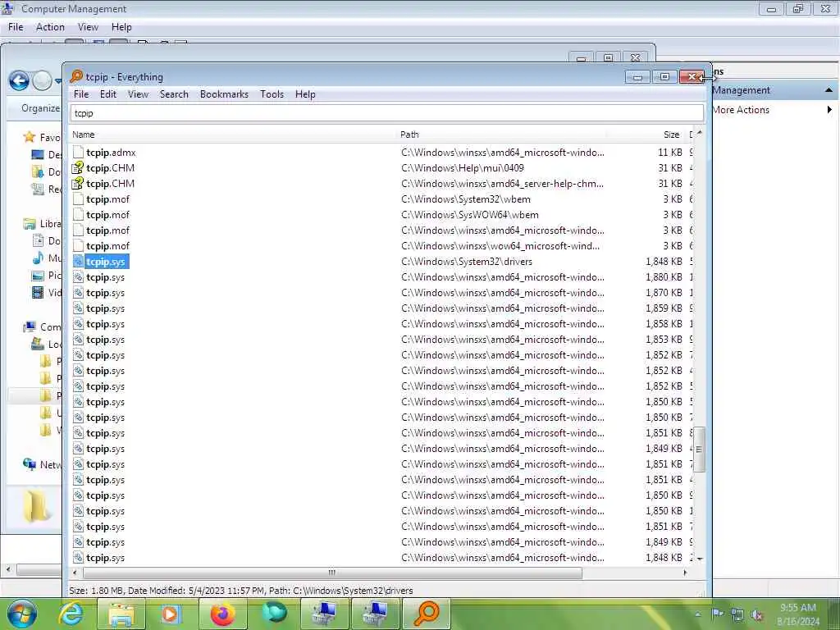Click the horizontal scrollbar thumb in Everything

tap(333, 573)
